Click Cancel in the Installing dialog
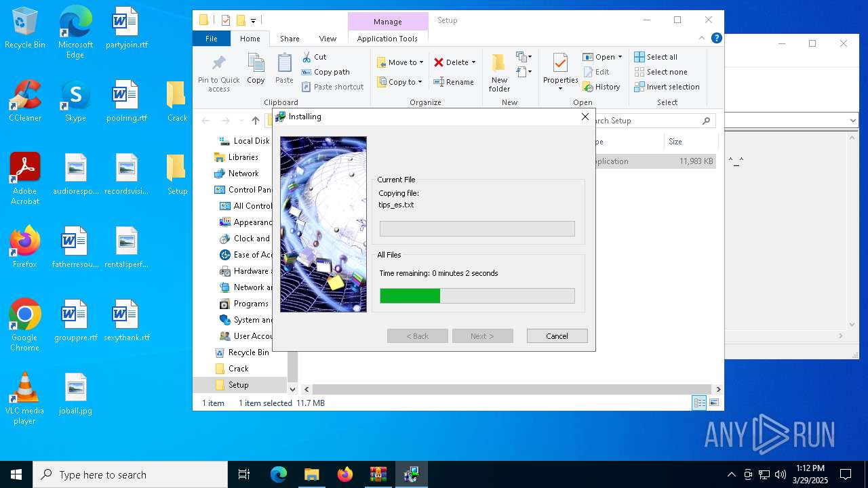Viewport: 868px width, 488px height. (x=557, y=336)
